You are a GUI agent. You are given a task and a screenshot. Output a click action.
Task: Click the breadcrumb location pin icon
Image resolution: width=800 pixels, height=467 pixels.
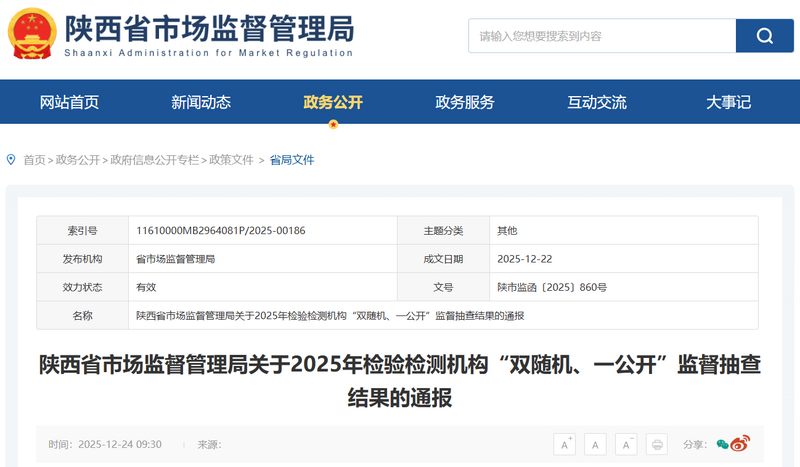point(12,159)
